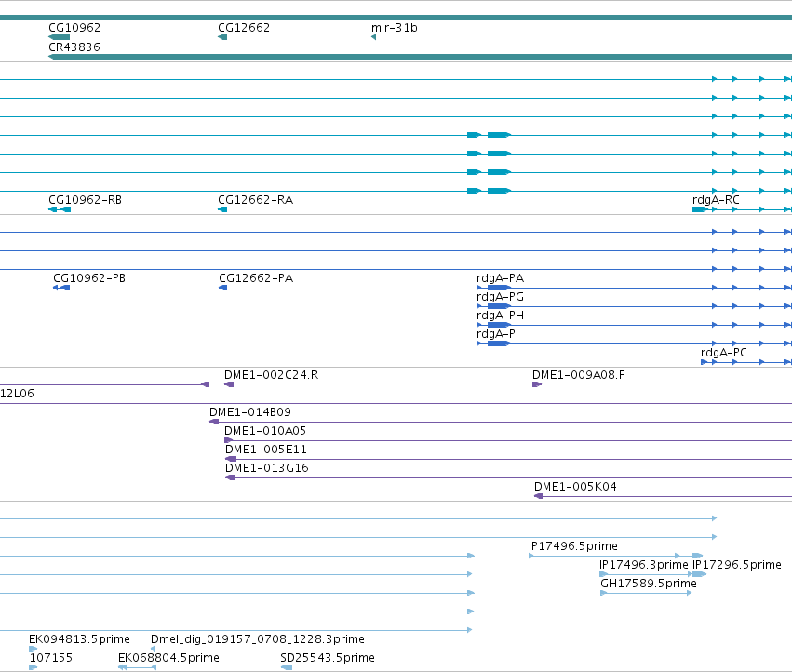Click the CG10962-RB transcript glyph

tap(60, 209)
